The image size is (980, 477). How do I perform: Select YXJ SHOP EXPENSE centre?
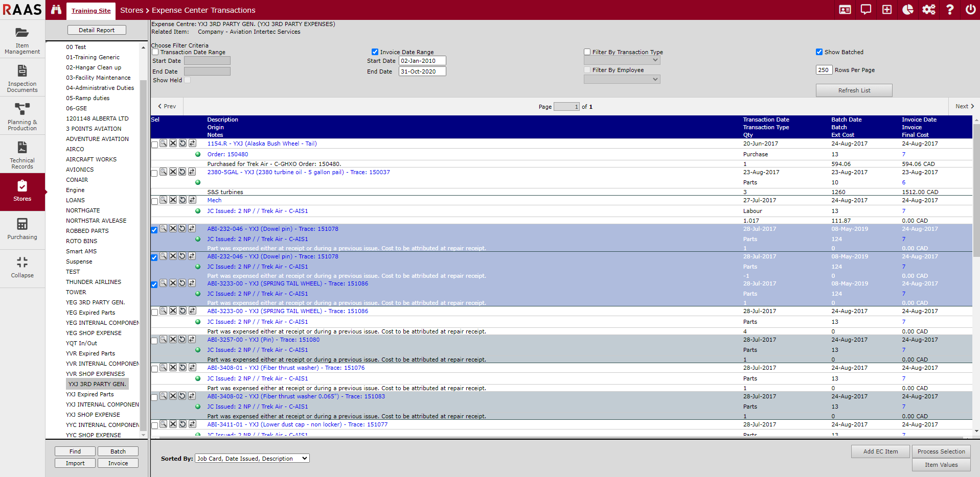tap(93, 415)
